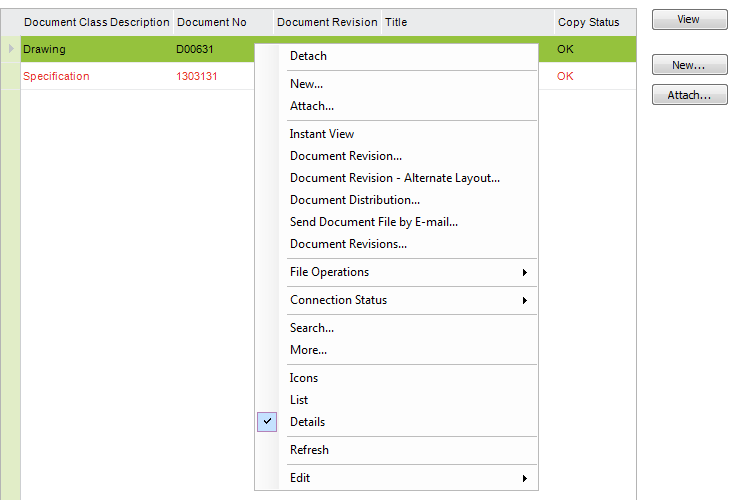Toggle the checked Details view option

point(307,422)
